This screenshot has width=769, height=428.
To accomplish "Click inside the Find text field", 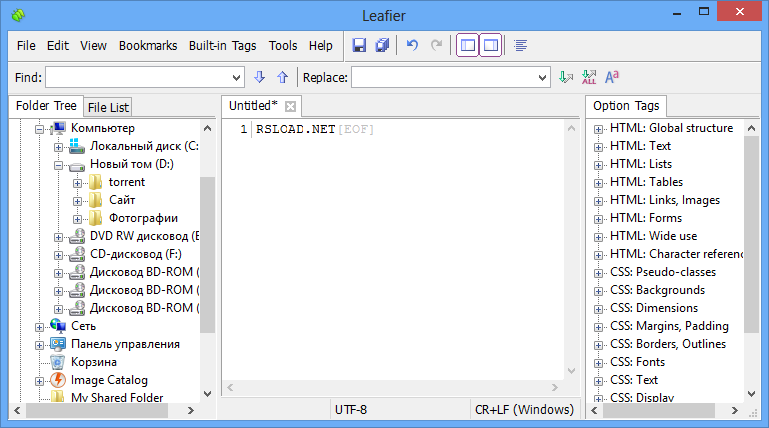I will (x=138, y=77).
